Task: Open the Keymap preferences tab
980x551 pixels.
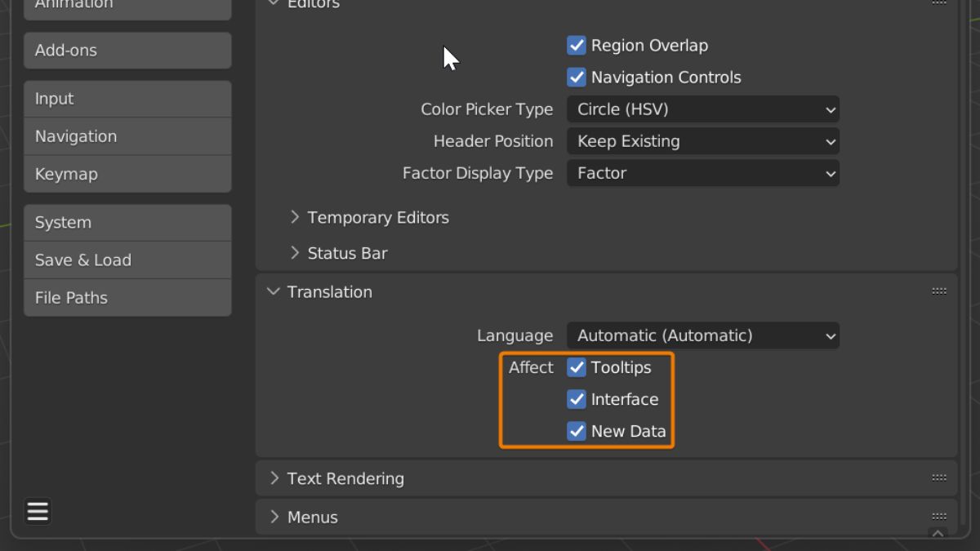Action: 127,174
